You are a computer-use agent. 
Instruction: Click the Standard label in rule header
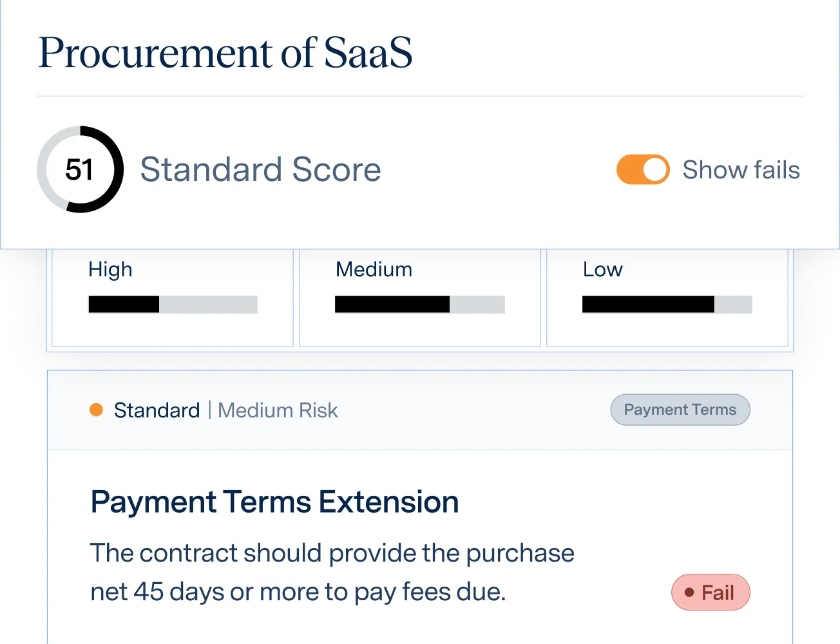pos(157,410)
